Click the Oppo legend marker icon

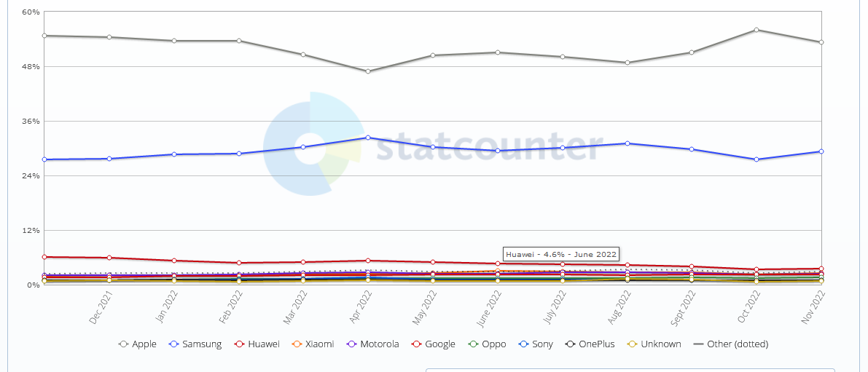(472, 344)
